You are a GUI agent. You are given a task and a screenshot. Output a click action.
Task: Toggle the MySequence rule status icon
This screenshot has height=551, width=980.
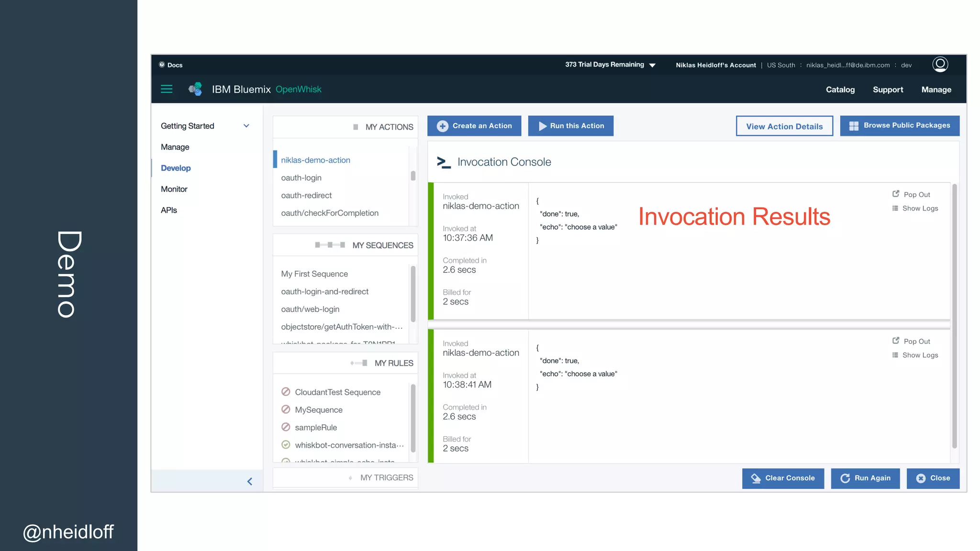pos(286,409)
